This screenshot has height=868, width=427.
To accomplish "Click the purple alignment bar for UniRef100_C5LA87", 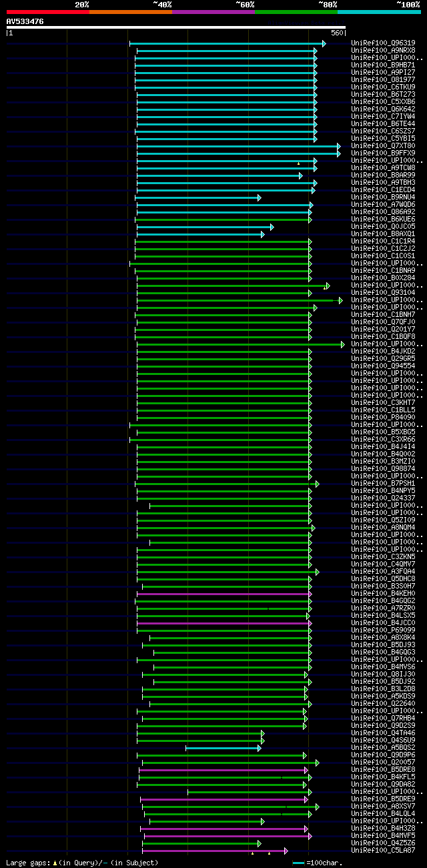I will pyautogui.click(x=215, y=851).
